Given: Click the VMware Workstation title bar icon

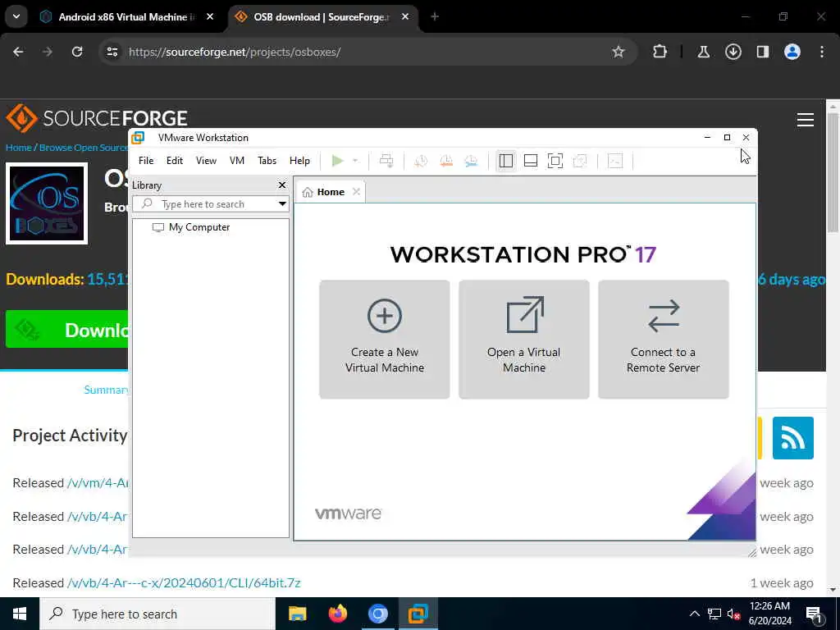Looking at the screenshot, I should click(138, 138).
